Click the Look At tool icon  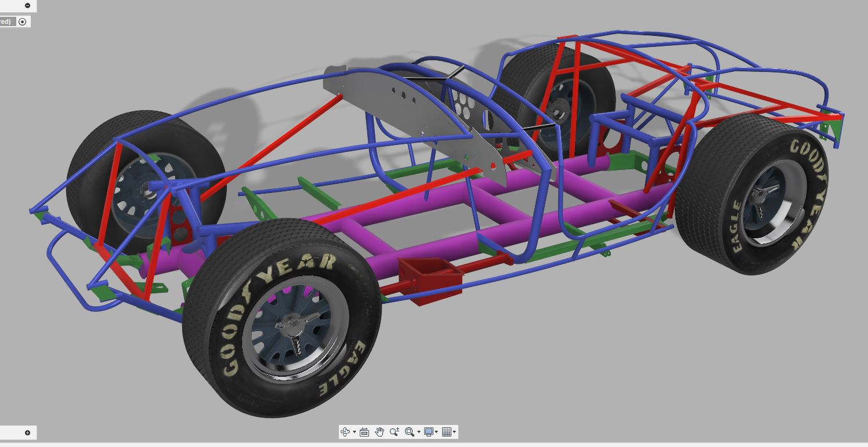(x=364, y=432)
